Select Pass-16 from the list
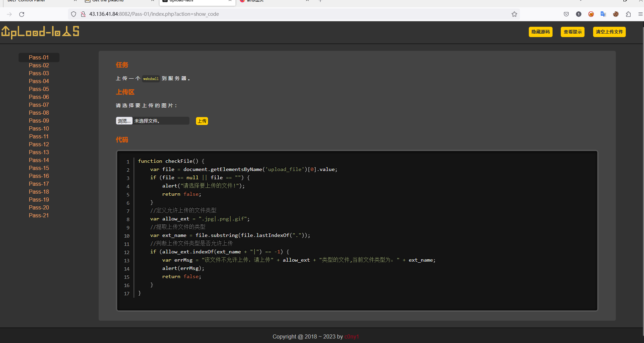Viewport: 644px width, 343px height. (39, 176)
